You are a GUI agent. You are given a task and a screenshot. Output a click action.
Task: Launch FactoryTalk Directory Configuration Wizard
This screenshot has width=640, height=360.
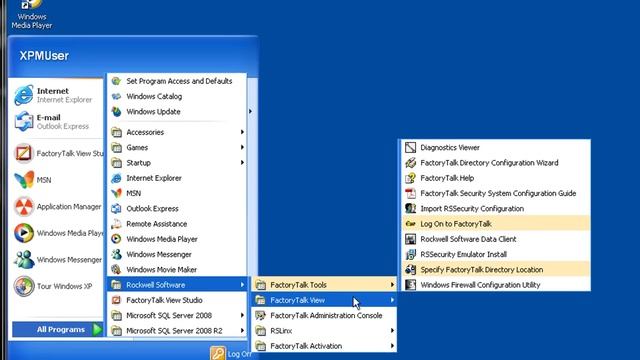tap(496, 163)
